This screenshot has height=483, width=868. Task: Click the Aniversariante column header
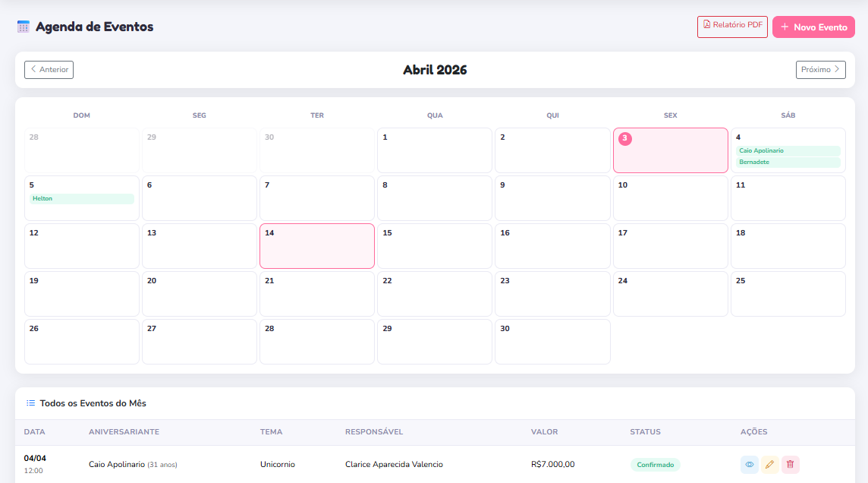tap(124, 432)
